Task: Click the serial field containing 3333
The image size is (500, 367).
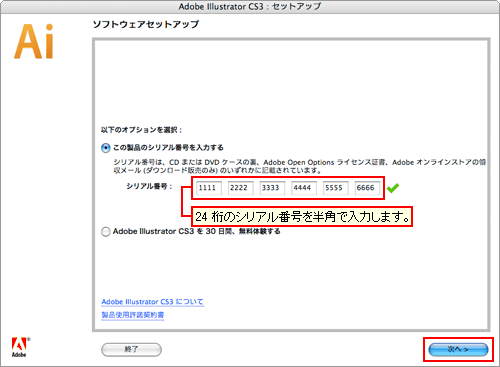Action: pos(272,188)
